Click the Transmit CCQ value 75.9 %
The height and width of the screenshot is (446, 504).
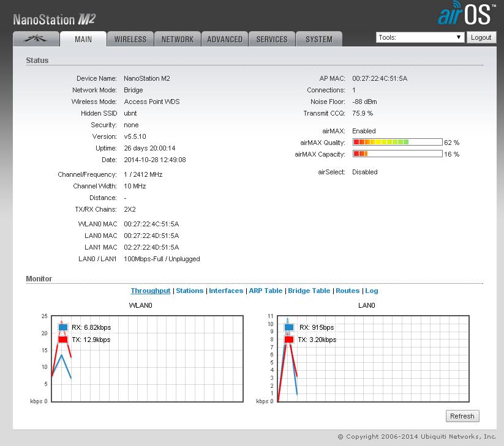[363, 113]
